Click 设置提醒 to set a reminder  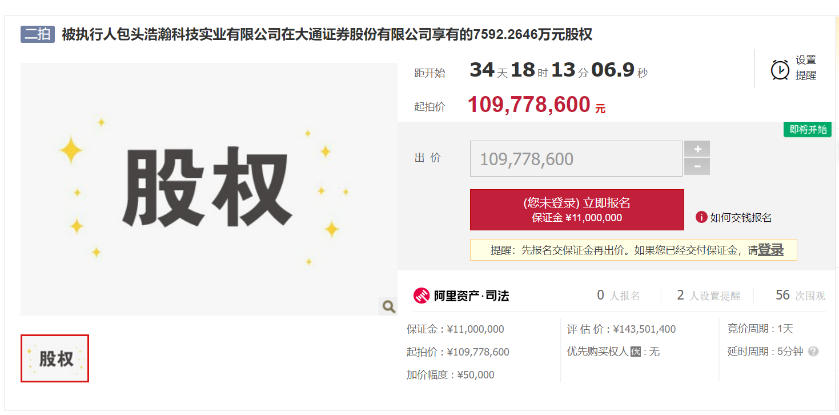pyautogui.click(x=805, y=68)
